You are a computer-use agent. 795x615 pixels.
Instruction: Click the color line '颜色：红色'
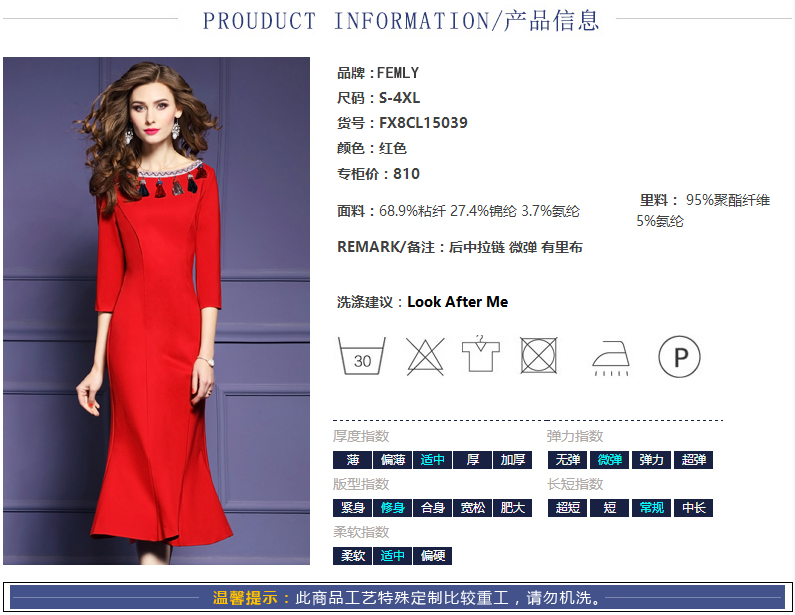(372, 148)
